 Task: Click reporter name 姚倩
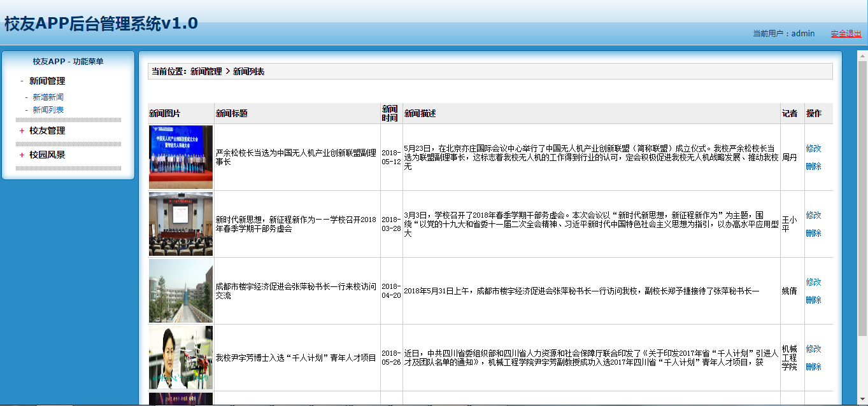(790, 291)
